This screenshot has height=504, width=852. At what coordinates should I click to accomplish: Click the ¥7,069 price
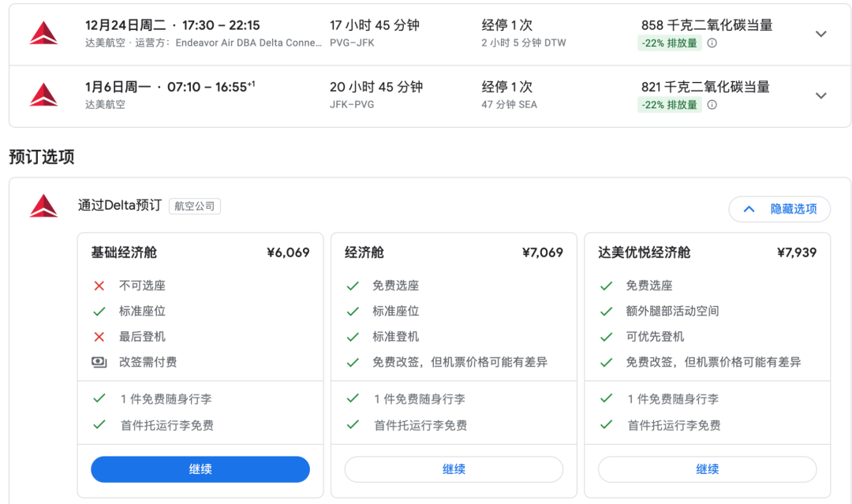[x=542, y=252]
